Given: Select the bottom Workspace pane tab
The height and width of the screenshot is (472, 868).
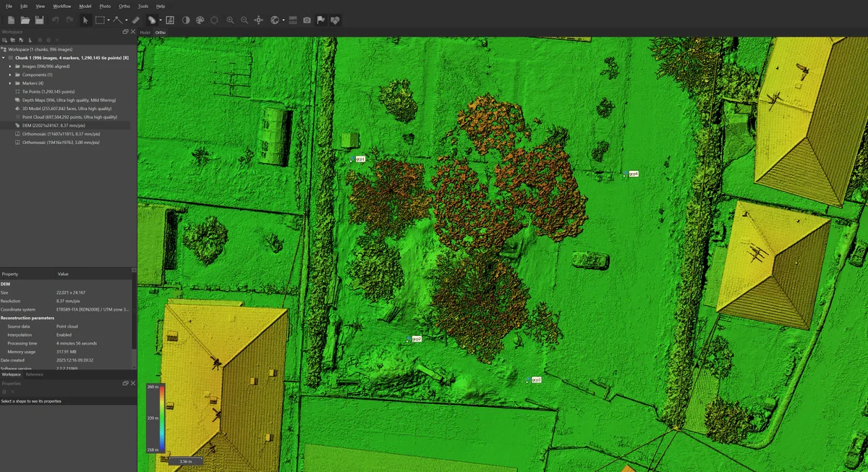Looking at the screenshot, I should 11,374.
